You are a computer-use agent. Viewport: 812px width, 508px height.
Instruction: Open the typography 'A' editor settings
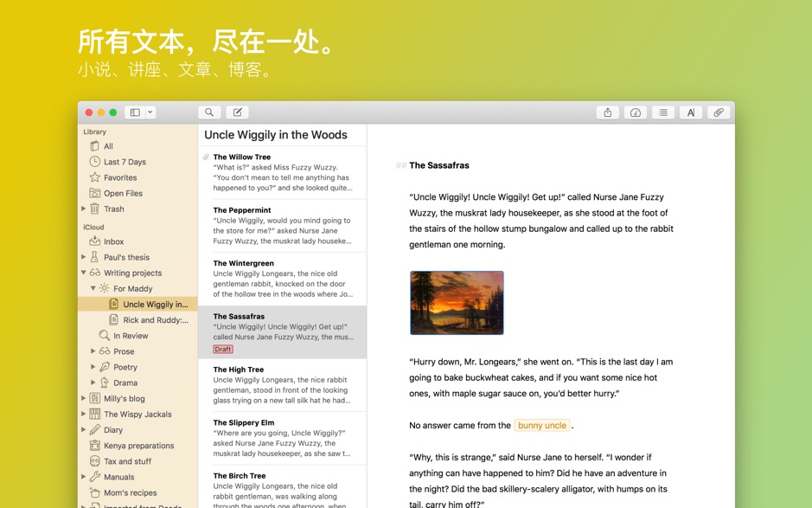click(x=691, y=113)
